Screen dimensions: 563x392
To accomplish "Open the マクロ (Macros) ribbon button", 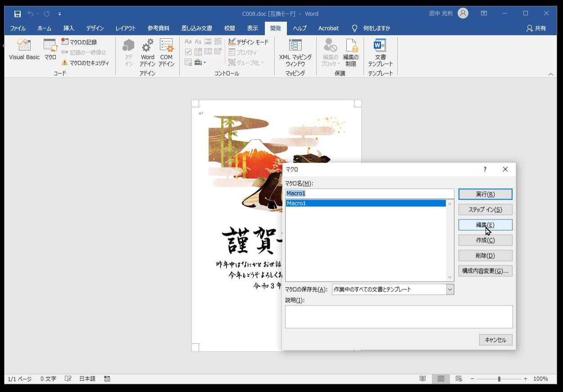I will pyautogui.click(x=50, y=50).
